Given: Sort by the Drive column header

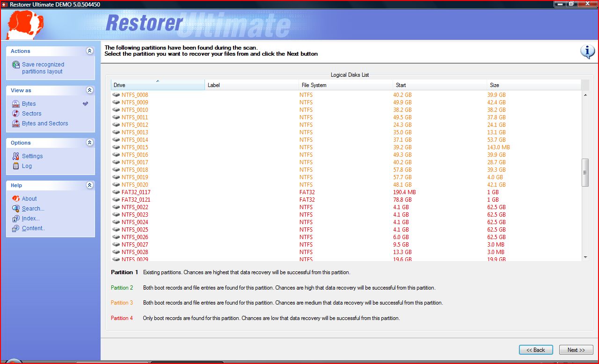Looking at the screenshot, I should (158, 85).
